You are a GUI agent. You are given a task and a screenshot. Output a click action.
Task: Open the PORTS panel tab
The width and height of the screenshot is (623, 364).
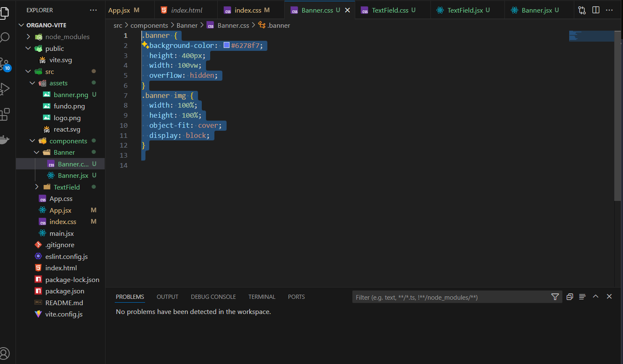click(296, 297)
